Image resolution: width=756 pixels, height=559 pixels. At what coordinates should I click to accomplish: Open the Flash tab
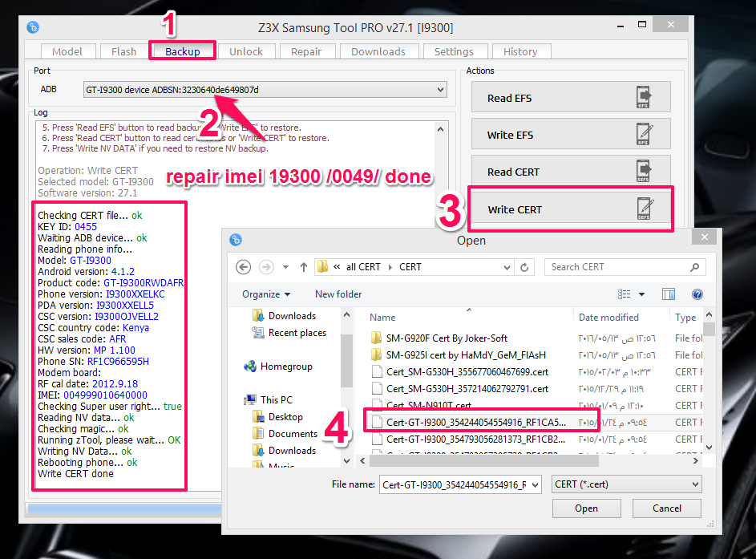124,51
